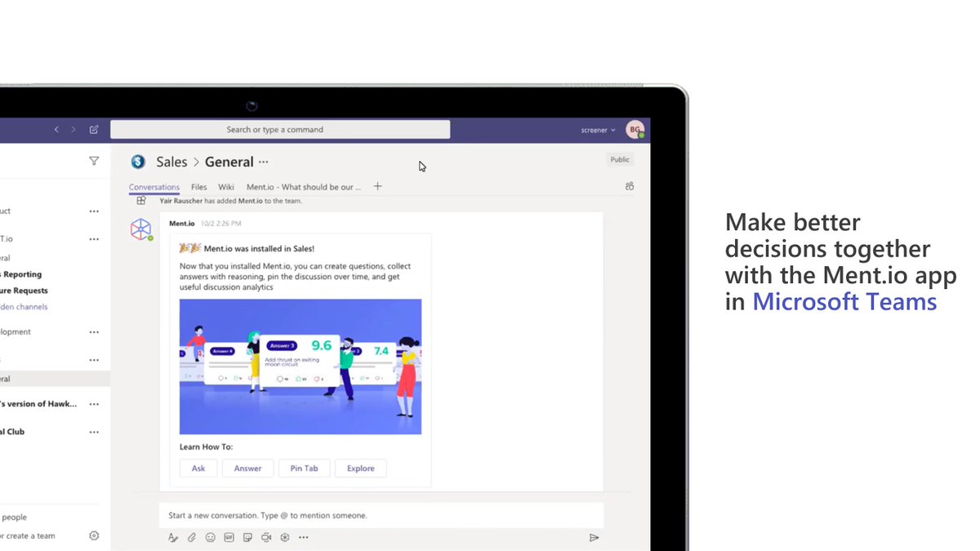Viewport: 980px width, 551px height.
Task: Open the sticker picker
Action: tap(247, 537)
